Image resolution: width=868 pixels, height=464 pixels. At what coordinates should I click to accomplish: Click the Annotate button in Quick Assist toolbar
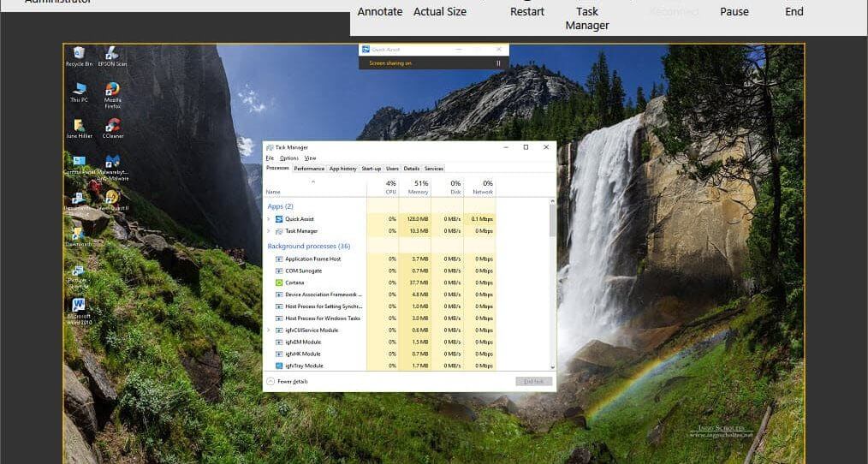[380, 12]
